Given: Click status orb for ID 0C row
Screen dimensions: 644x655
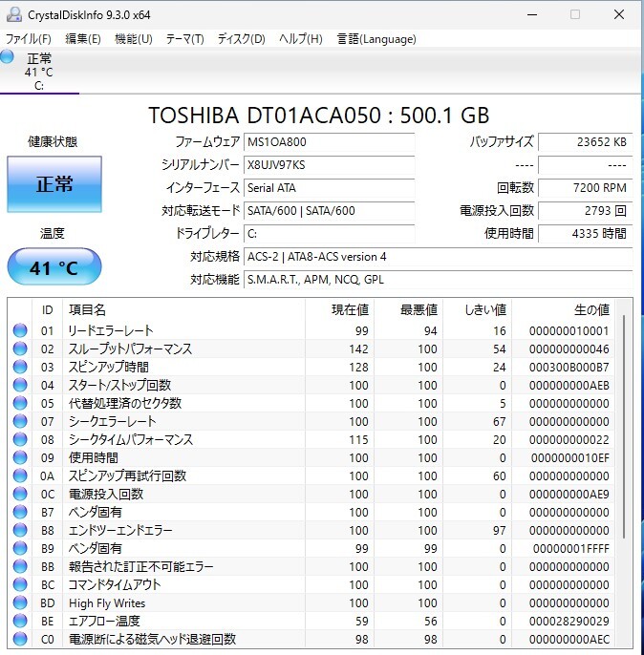Looking at the screenshot, I should tap(20, 494).
